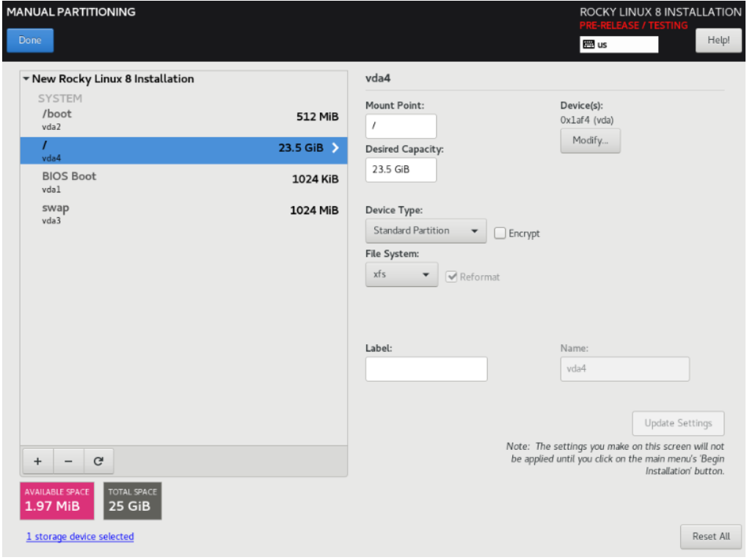Click the Label input field

[426, 369]
